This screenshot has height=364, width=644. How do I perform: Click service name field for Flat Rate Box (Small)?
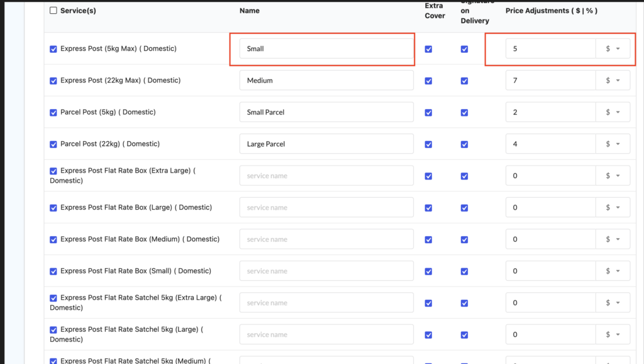pyautogui.click(x=326, y=271)
